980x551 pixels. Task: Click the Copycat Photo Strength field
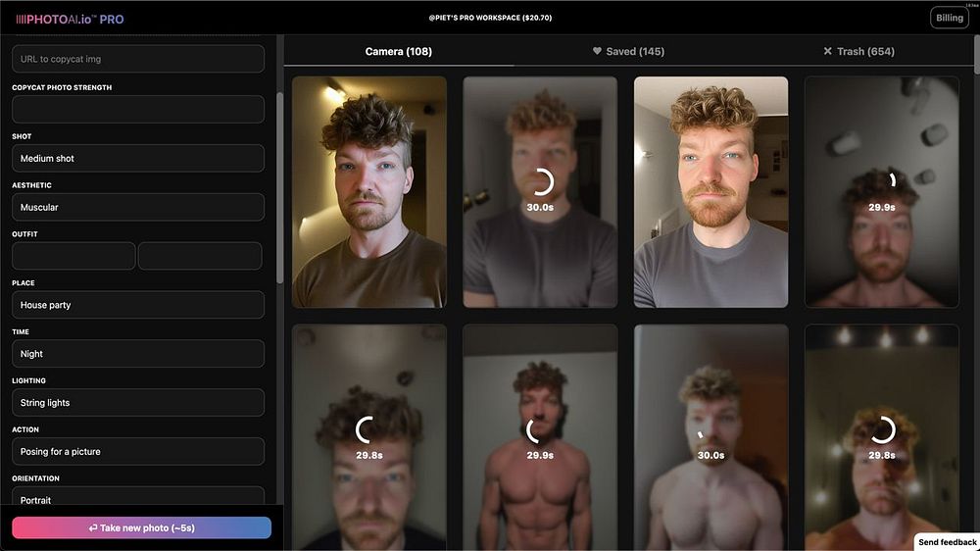pyautogui.click(x=138, y=110)
